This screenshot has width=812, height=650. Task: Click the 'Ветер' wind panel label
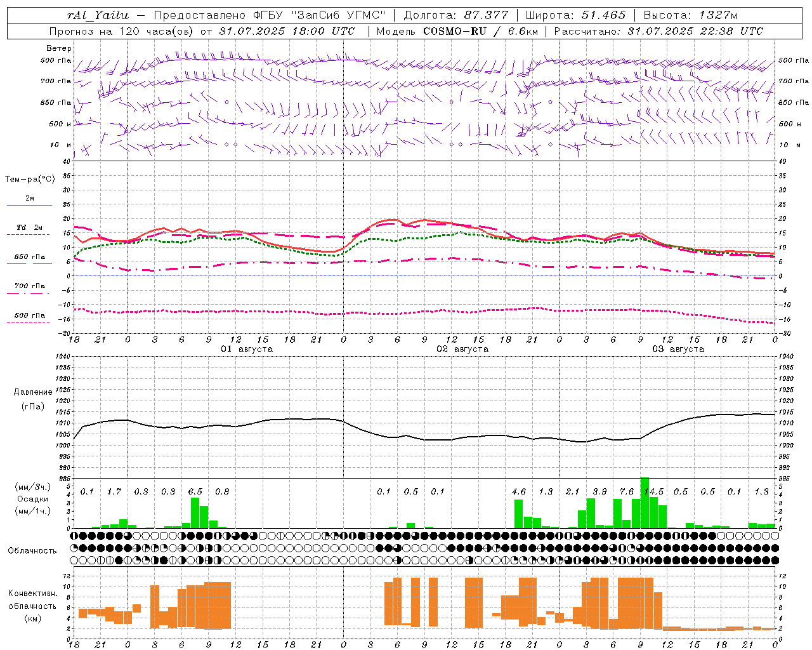pyautogui.click(x=59, y=48)
